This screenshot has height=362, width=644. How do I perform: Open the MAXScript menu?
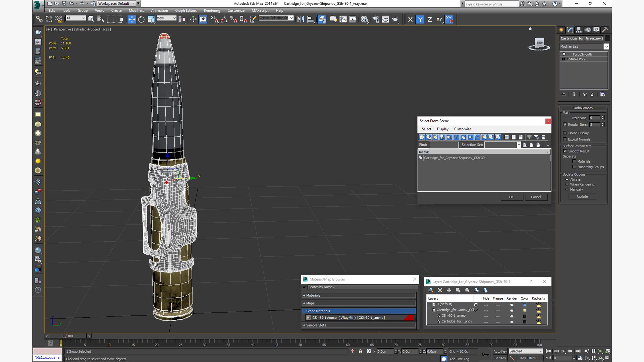point(260,10)
